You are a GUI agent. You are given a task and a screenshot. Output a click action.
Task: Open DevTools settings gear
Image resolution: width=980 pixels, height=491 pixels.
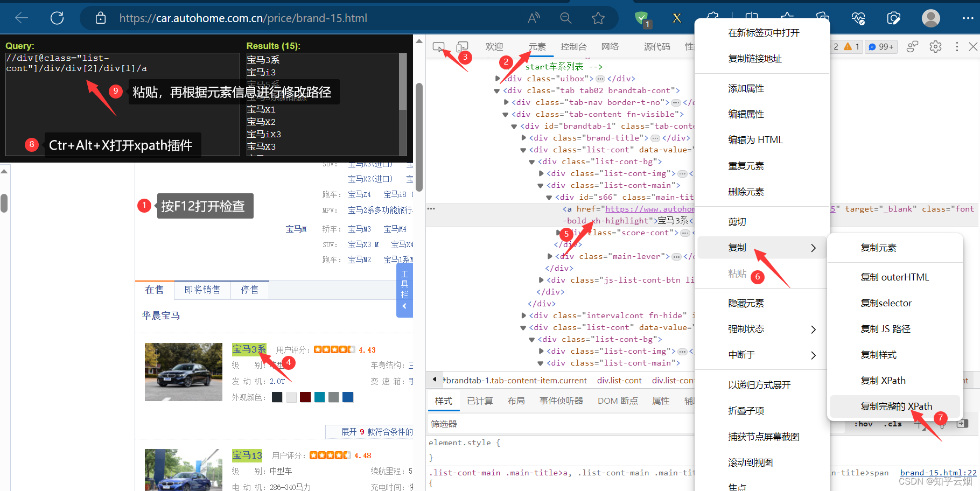[x=936, y=47]
